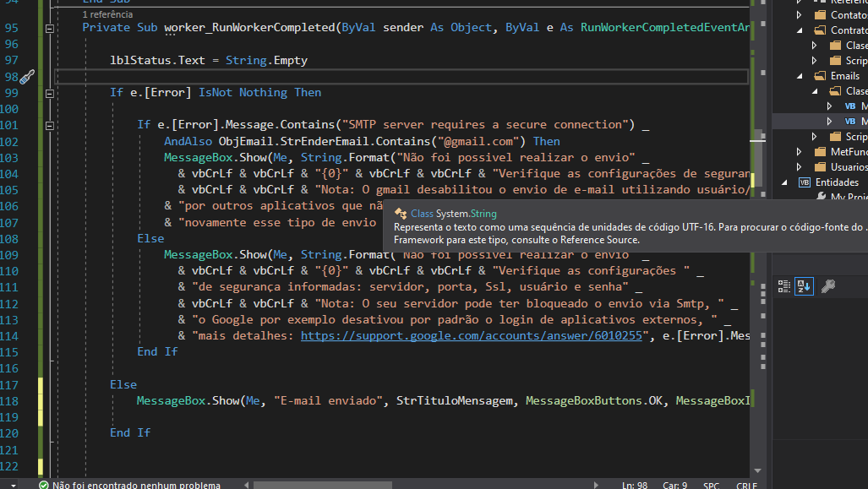This screenshot has width=868, height=489.
Task: Click the Entidades VB project icon
Action: point(805,182)
